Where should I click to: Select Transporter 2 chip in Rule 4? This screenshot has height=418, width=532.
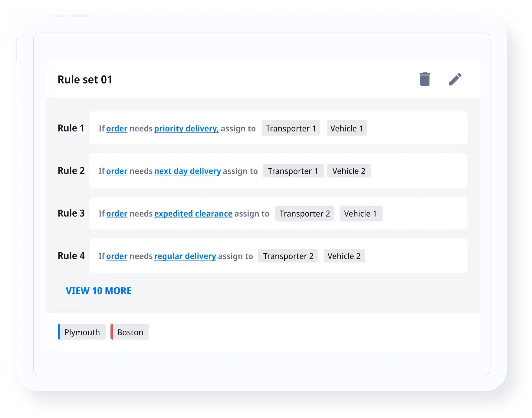288,256
